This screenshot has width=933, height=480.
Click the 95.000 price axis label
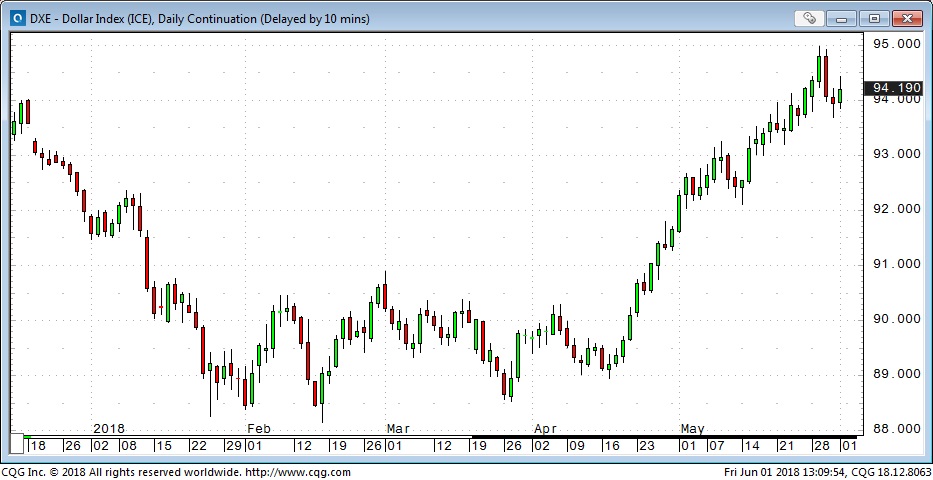(896, 44)
